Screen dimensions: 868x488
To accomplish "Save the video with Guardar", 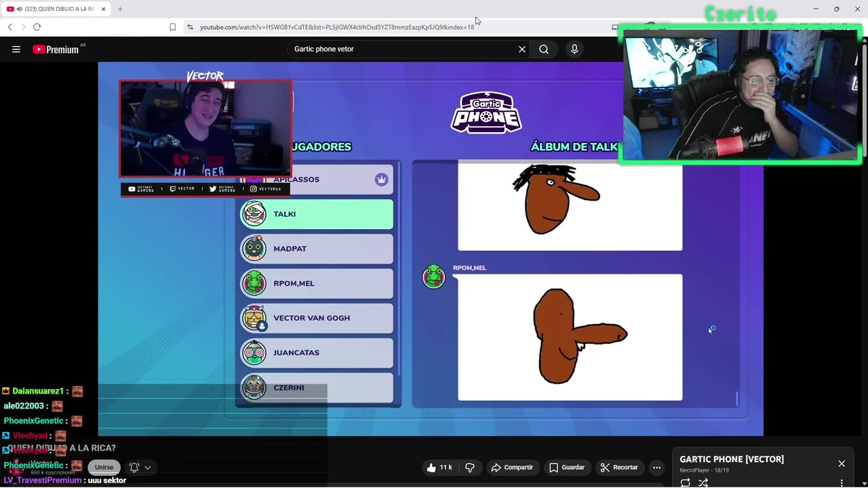I will click(567, 467).
